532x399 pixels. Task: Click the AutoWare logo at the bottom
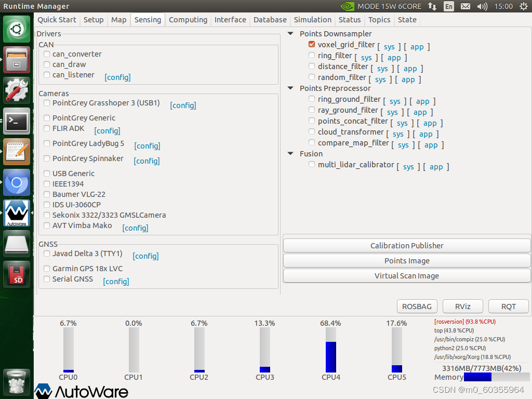coord(82,391)
